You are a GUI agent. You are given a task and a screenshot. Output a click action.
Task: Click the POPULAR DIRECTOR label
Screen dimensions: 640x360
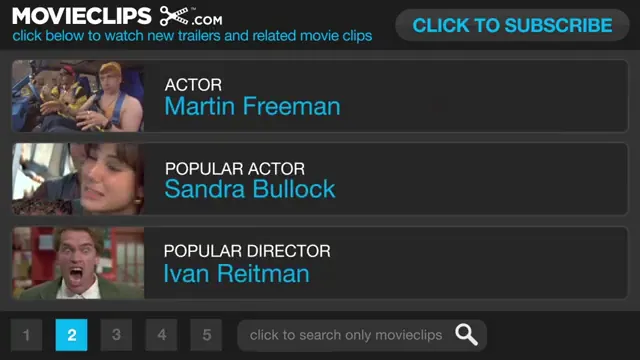click(x=247, y=251)
